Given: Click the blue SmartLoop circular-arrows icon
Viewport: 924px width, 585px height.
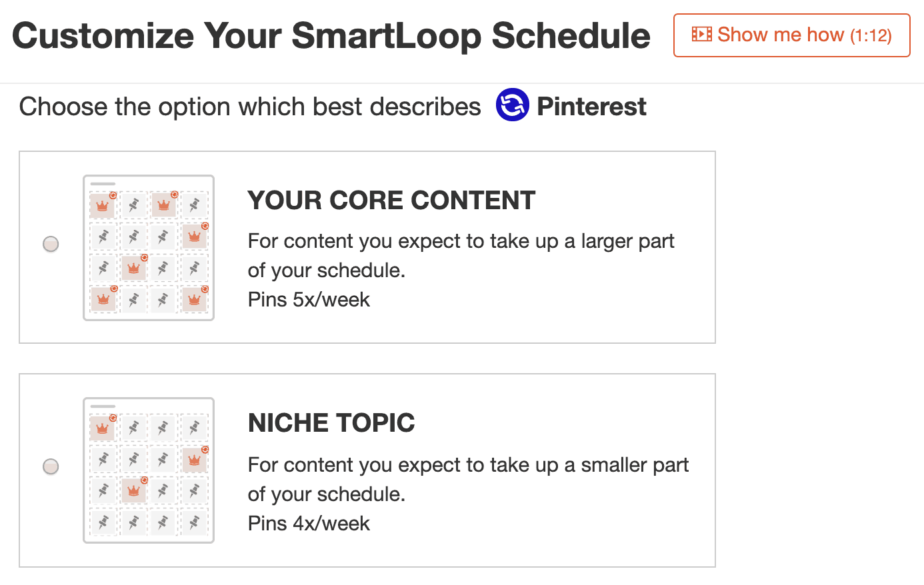Looking at the screenshot, I should coord(512,105).
